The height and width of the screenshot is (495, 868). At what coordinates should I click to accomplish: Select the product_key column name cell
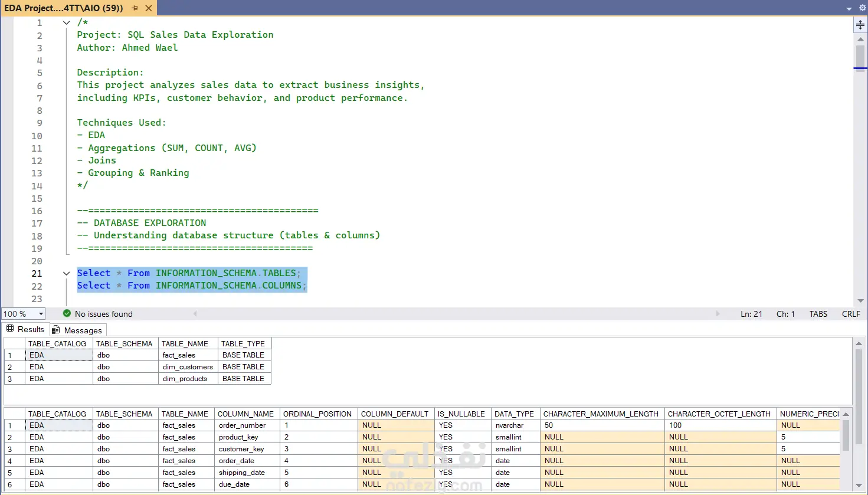[x=246, y=437]
